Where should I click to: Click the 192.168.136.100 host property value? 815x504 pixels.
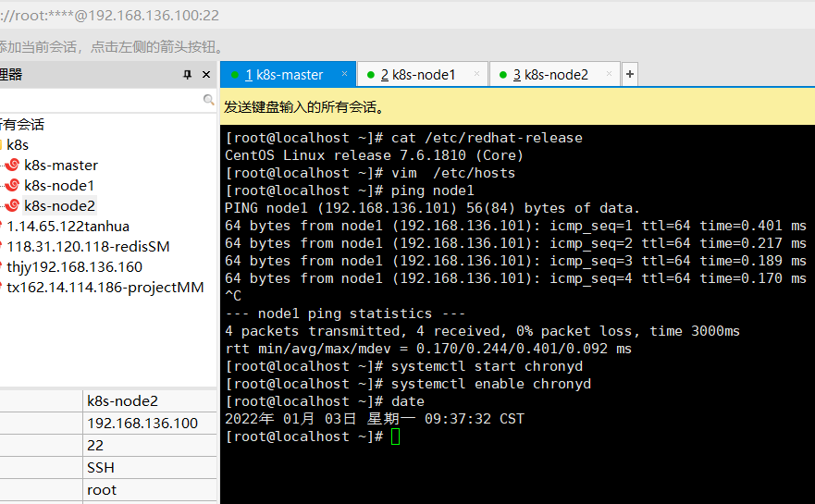pos(150,424)
